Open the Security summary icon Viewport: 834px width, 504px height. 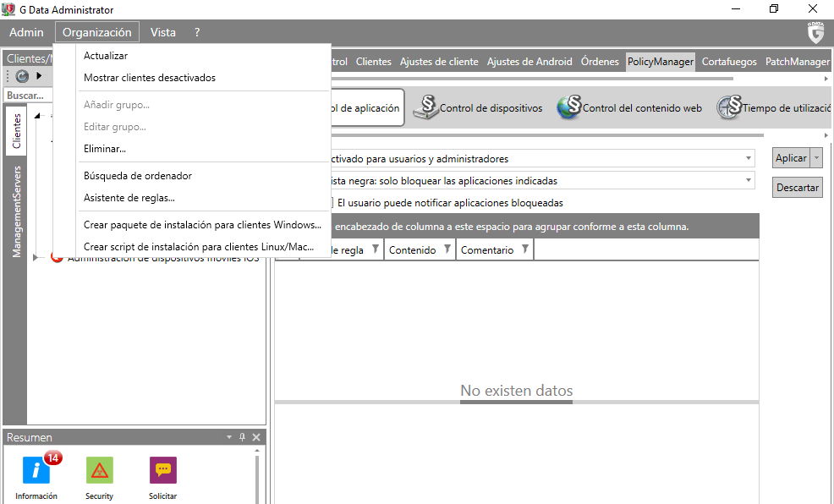pos(99,470)
